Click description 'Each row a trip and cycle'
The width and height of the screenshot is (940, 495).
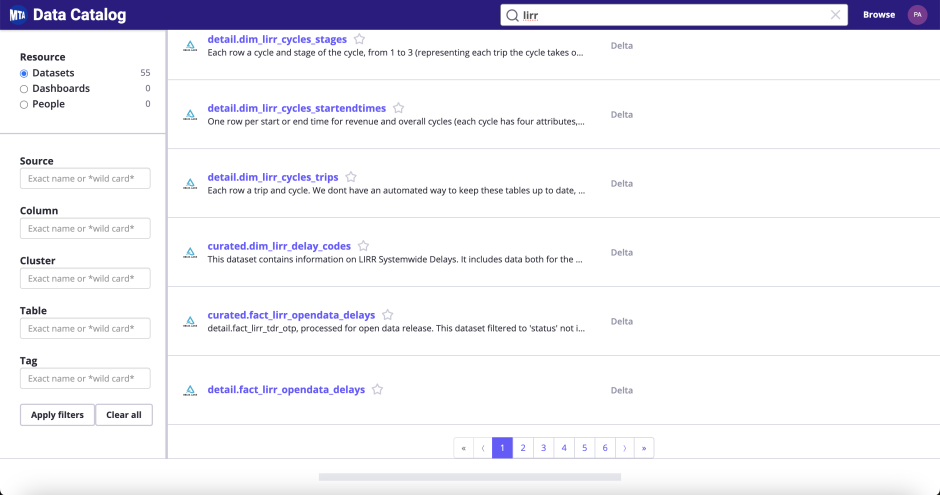pyautogui.click(x=396, y=191)
